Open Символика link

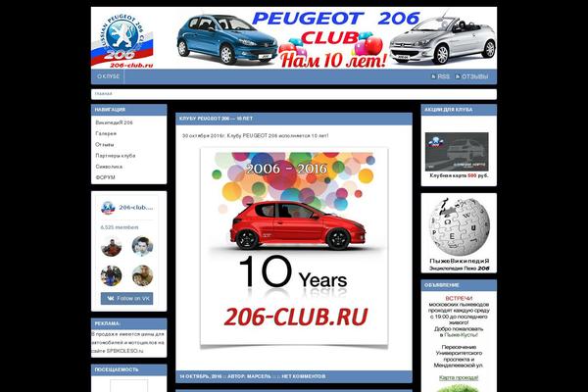point(109,167)
